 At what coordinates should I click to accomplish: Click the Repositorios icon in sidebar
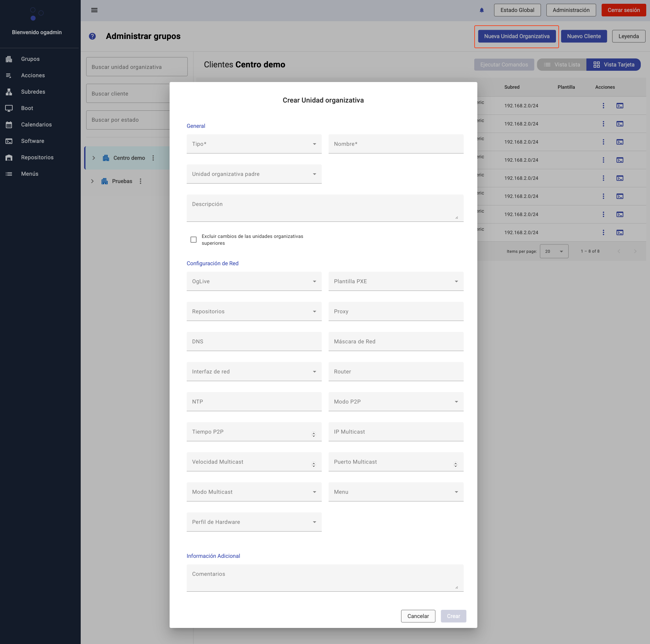(x=9, y=158)
